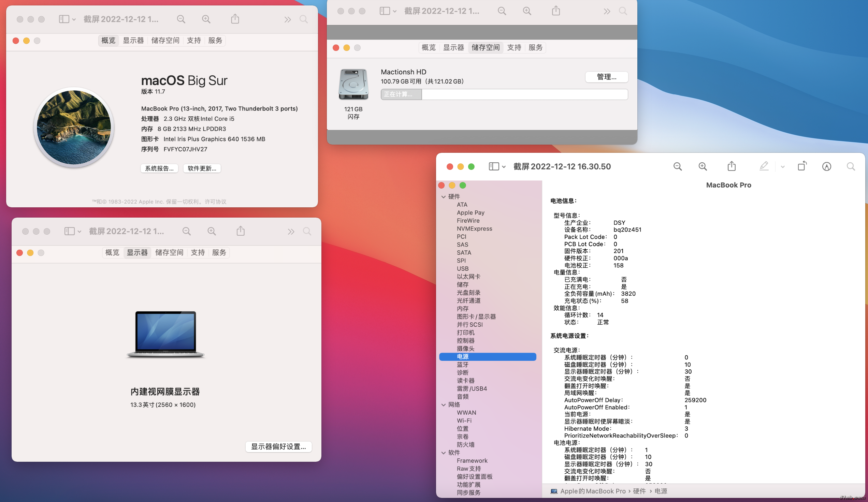Click the 系统报告... button
868x502 pixels.
point(159,168)
